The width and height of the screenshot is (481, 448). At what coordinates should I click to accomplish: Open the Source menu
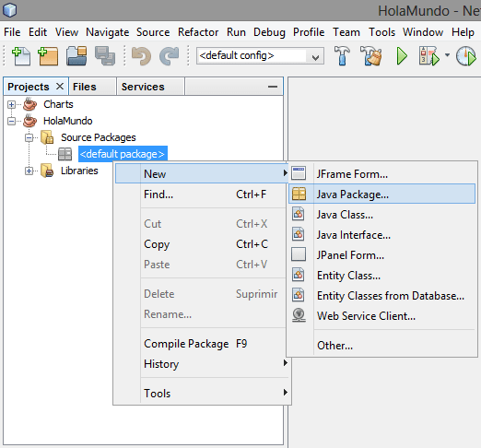[153, 32]
